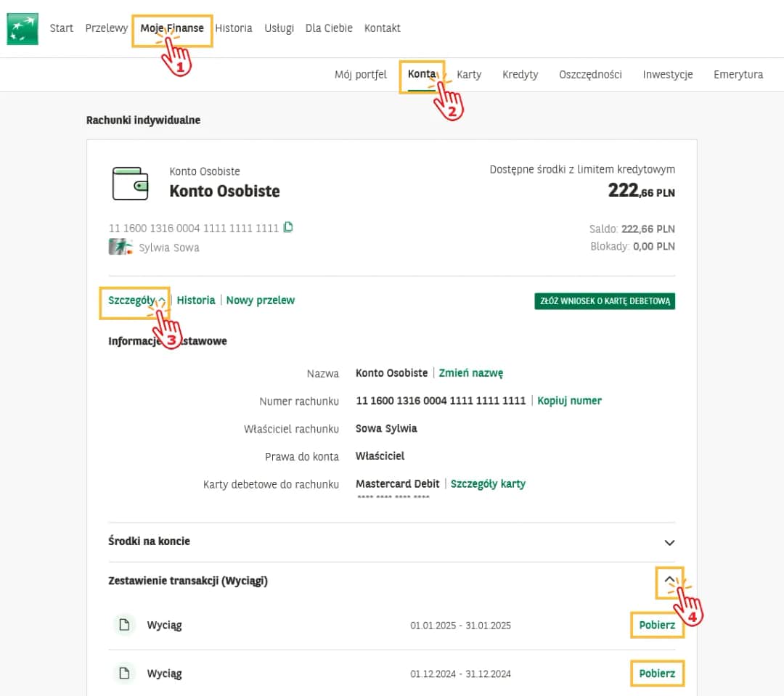The height and width of the screenshot is (696, 784).
Task: Open Szczegóły karty for the Mastercard Debit
Action: pyautogui.click(x=488, y=483)
